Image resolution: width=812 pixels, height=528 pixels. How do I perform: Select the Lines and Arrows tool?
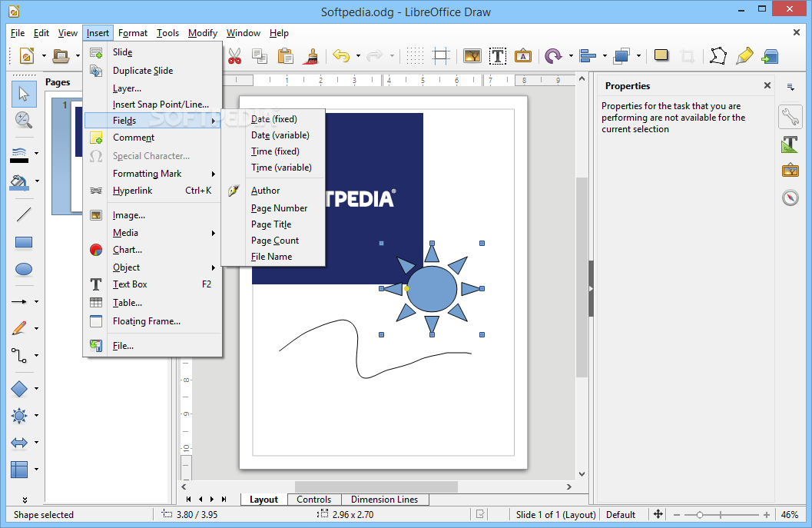tap(19, 301)
